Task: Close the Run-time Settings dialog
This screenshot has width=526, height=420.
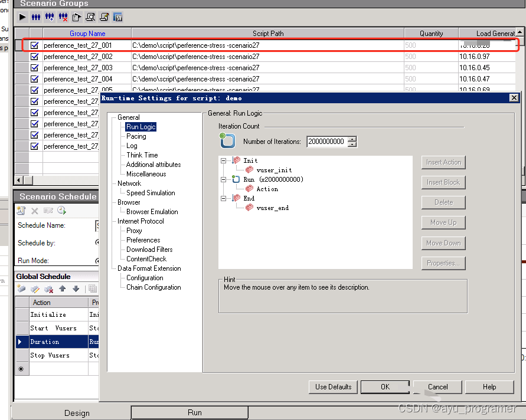Action: 514,97
